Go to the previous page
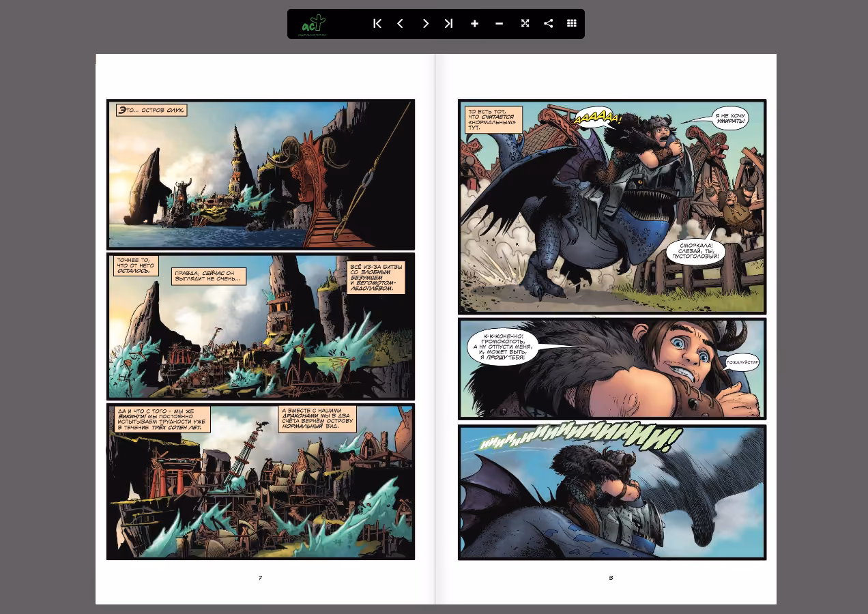The width and height of the screenshot is (868, 614). (401, 23)
